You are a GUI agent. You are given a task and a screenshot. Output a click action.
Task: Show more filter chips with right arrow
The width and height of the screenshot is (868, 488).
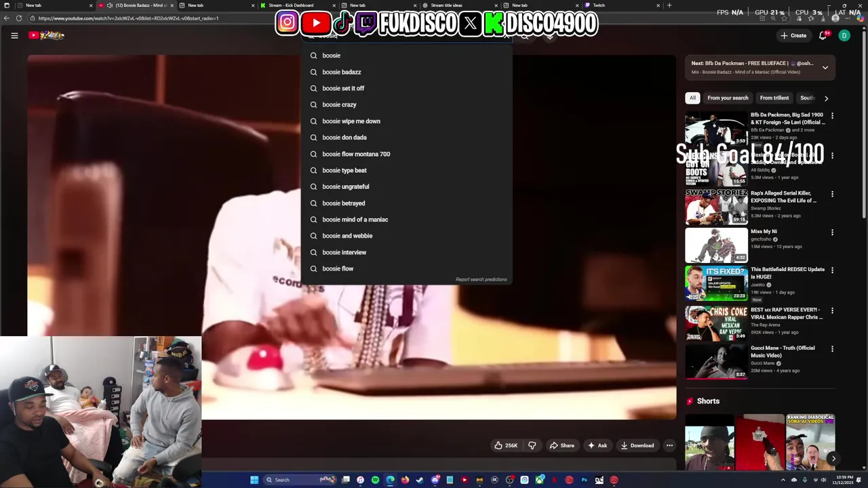[826, 98]
